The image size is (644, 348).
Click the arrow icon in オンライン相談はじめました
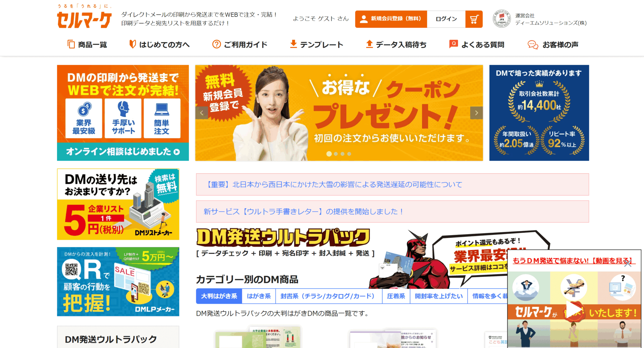click(x=177, y=152)
